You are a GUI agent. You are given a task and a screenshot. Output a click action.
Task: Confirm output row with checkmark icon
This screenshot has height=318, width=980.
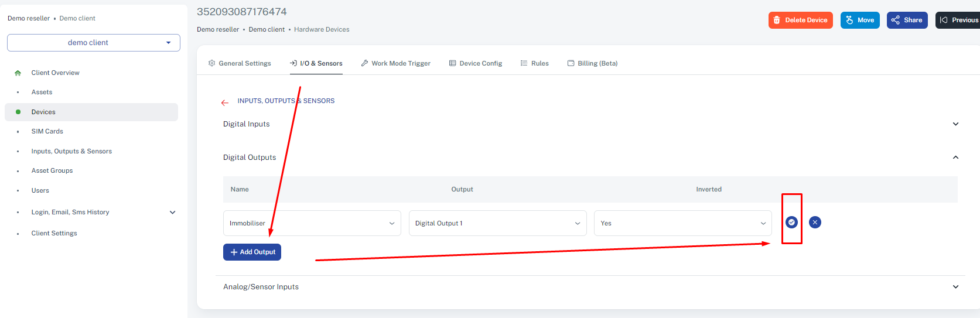pos(791,222)
